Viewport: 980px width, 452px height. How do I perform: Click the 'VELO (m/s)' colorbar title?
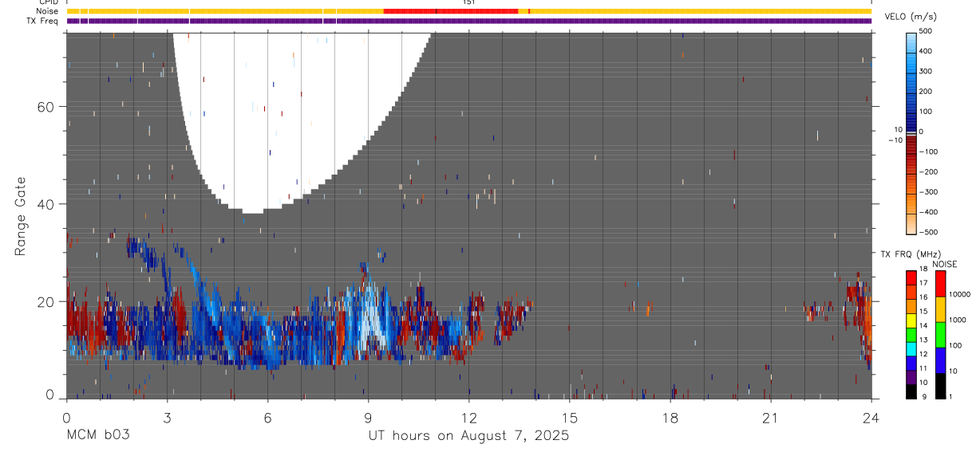click(x=911, y=17)
